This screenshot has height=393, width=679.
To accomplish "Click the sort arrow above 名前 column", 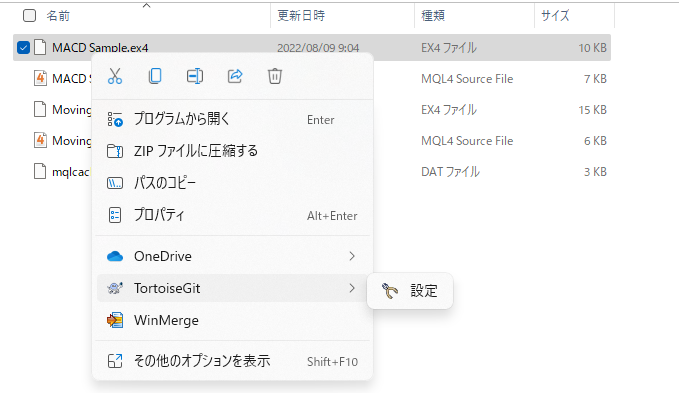I will point(146,6).
